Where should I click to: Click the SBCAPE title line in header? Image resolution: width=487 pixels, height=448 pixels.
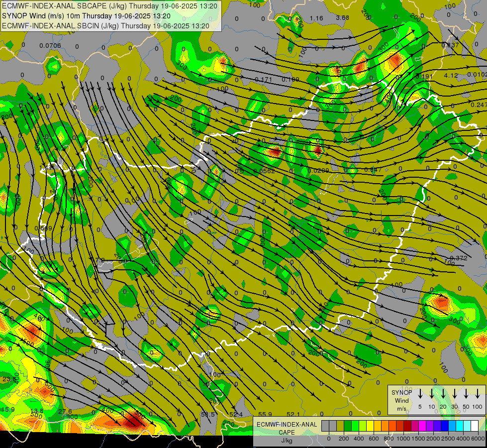(109, 6)
